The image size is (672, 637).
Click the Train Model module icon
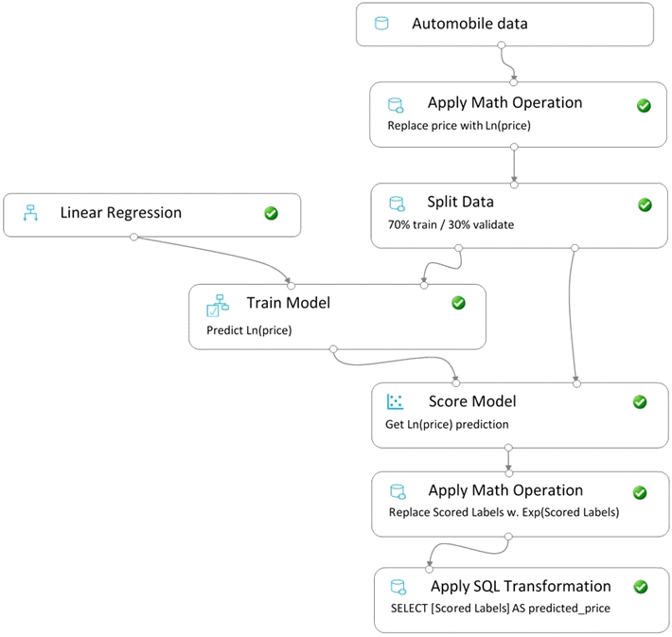[x=218, y=305]
